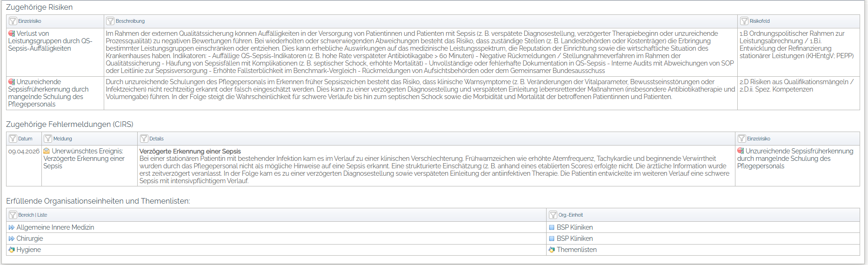Expand Allgemeine Innere Medizin entry
The image size is (868, 265).
pos(12,227)
